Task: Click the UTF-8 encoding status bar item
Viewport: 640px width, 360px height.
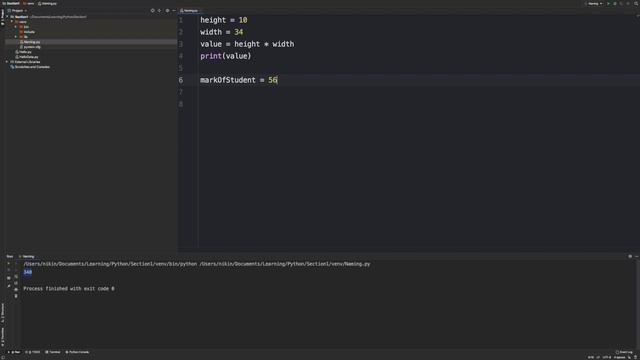Action: [x=607, y=358]
